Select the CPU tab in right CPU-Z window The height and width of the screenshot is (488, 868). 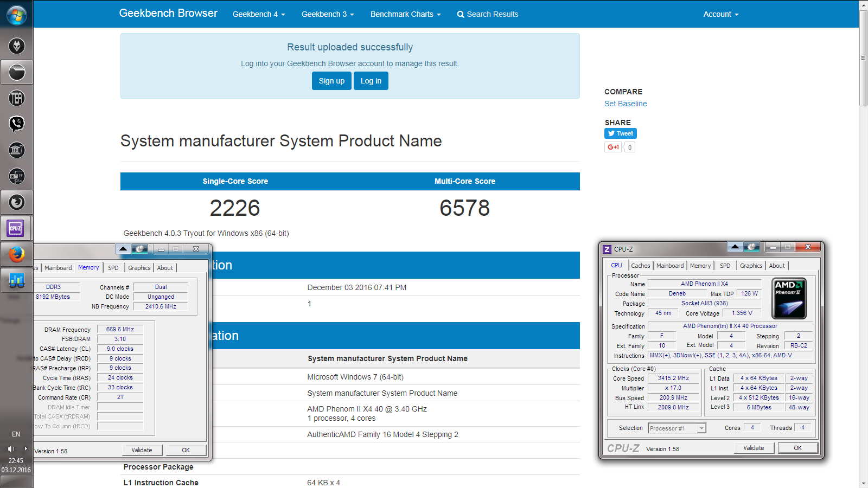[x=617, y=266]
